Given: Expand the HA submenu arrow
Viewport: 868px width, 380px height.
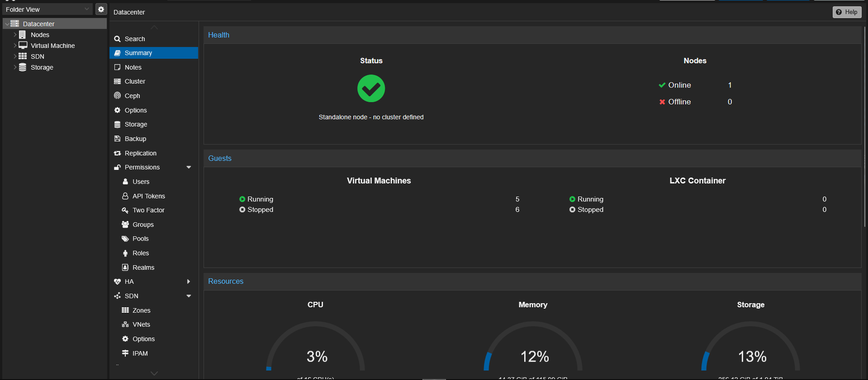Looking at the screenshot, I should click(x=189, y=281).
